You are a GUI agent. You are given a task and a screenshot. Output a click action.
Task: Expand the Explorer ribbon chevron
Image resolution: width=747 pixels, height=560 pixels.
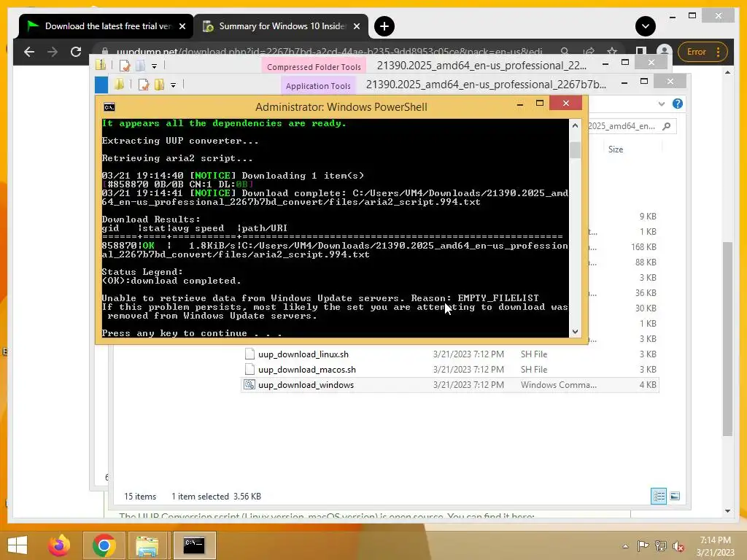pos(661,104)
